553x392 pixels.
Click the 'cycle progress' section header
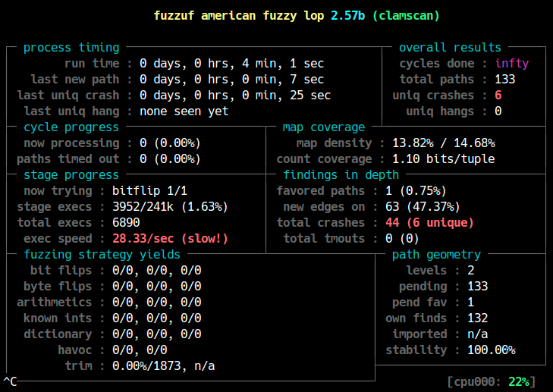[x=71, y=127]
